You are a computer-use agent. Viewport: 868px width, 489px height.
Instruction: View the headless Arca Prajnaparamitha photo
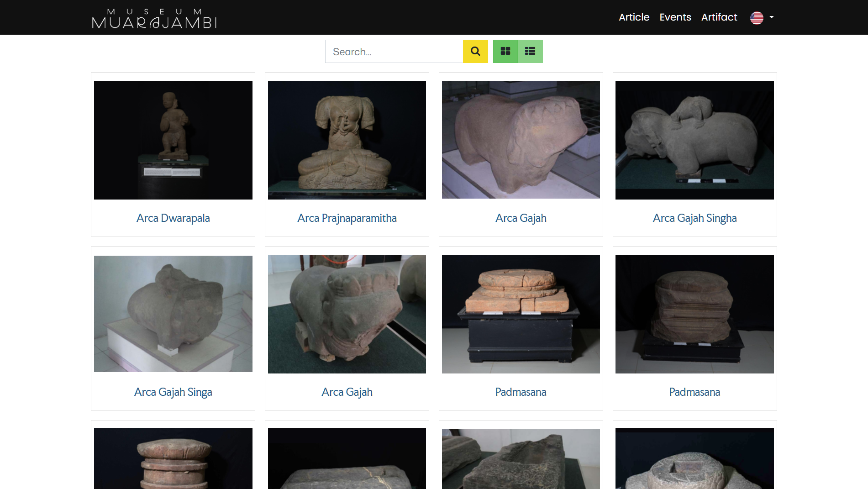click(x=347, y=140)
